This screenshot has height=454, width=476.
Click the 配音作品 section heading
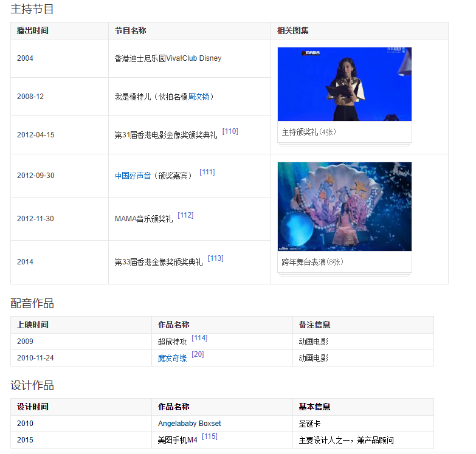click(32, 303)
